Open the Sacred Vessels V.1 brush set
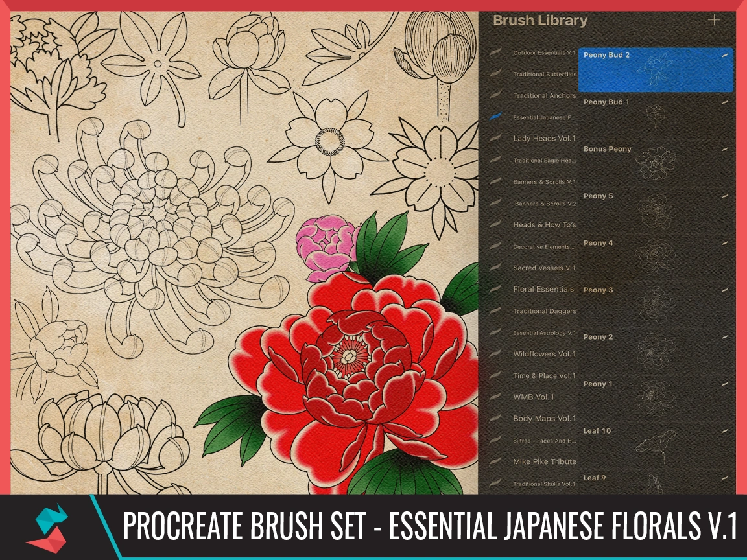Image resolution: width=747 pixels, height=560 pixels. (542, 268)
